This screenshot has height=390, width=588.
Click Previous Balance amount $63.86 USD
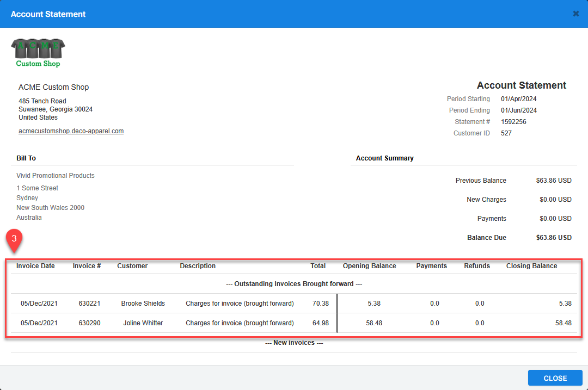click(554, 181)
